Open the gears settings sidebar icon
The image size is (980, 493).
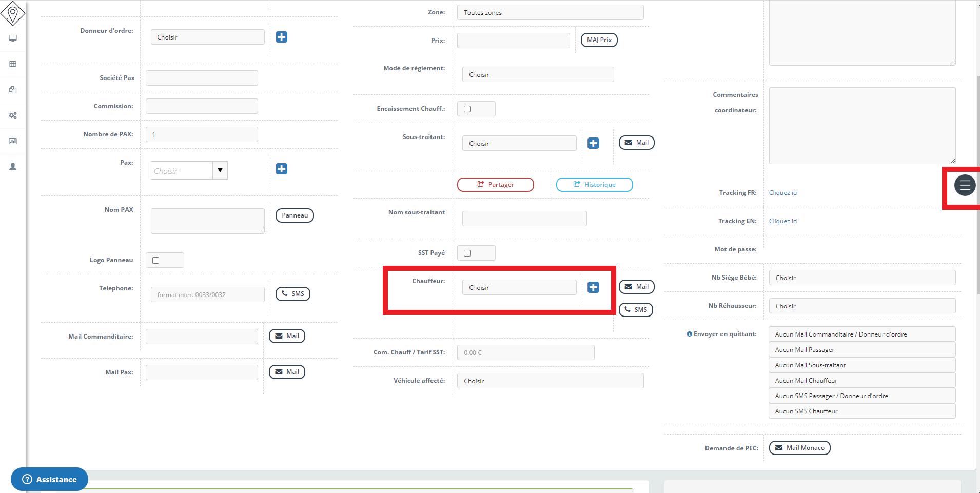click(x=13, y=115)
